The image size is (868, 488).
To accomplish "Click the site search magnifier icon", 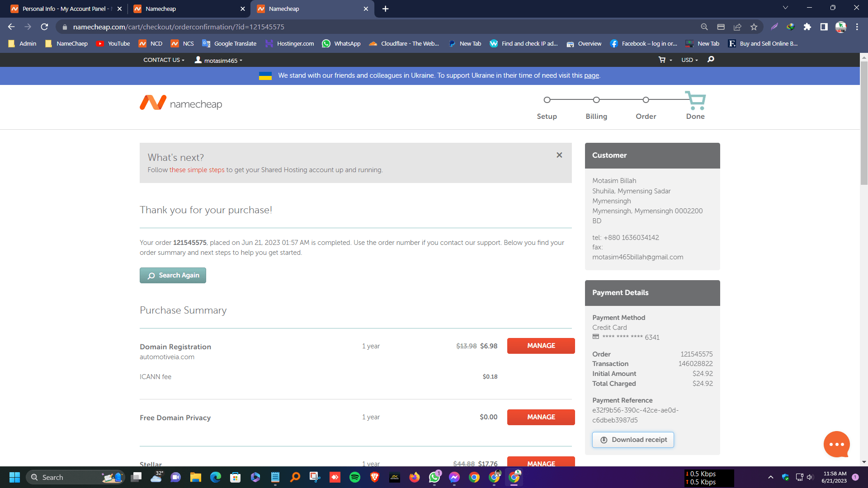I will click(711, 60).
